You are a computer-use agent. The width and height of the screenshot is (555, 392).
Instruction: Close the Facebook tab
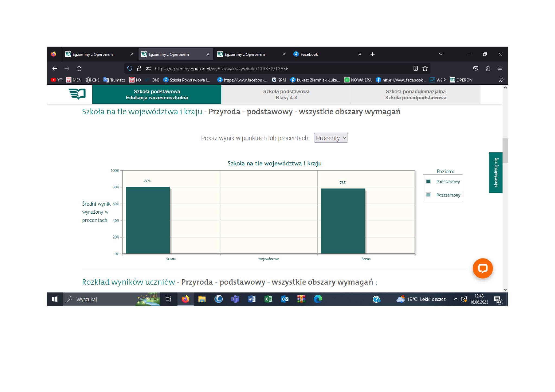[x=360, y=54]
